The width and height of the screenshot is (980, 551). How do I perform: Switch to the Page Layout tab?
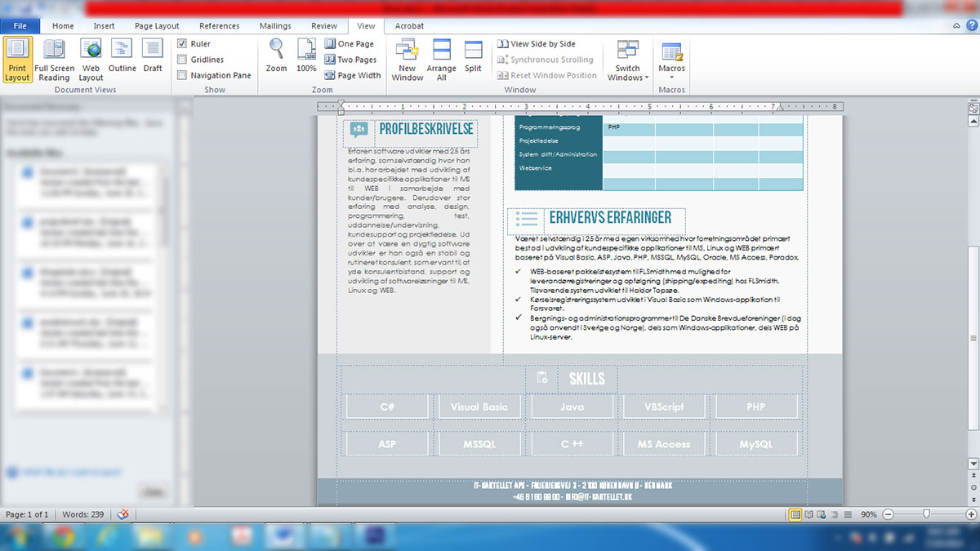click(157, 26)
